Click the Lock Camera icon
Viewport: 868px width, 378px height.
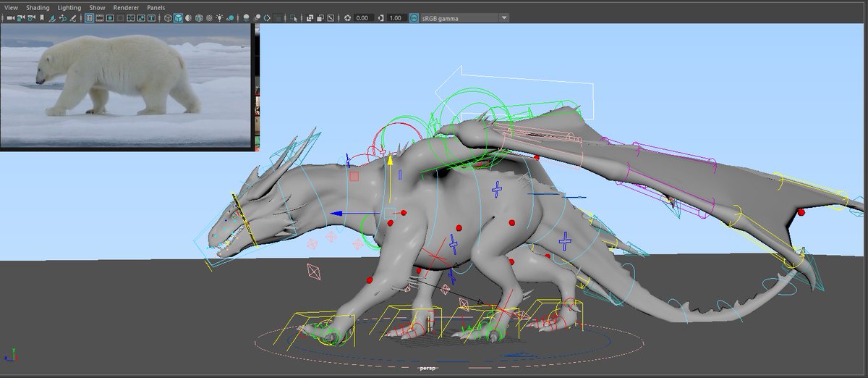coord(21,17)
